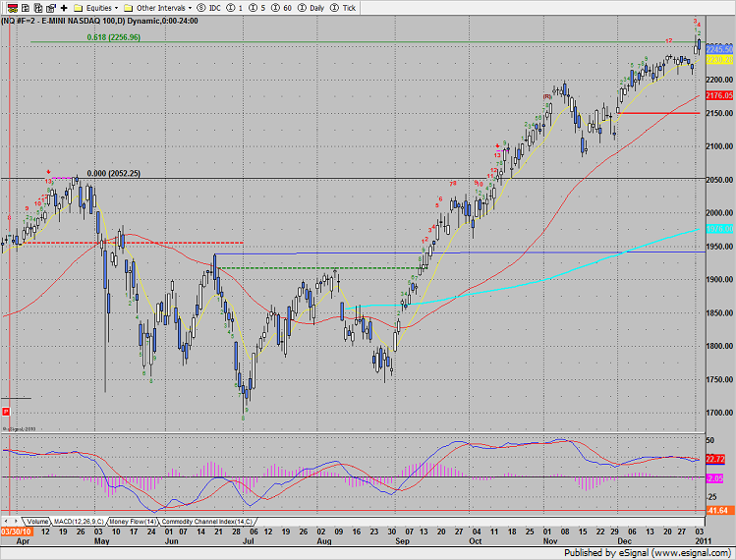The width and height of the screenshot is (736, 560).
Task: Switch to the 1 minute interval
Action: 235,8
